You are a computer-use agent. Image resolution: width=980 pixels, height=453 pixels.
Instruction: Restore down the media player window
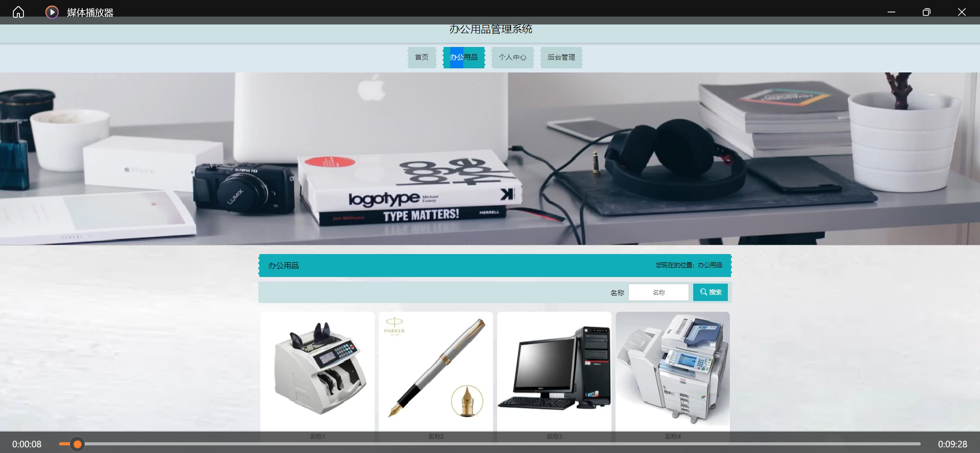click(x=926, y=12)
